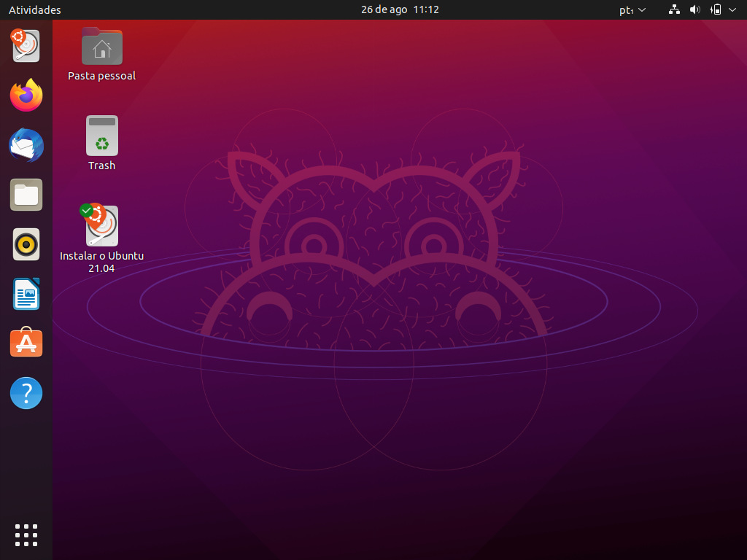Open the date and clock menu
The height and width of the screenshot is (560, 747).
[399, 9]
